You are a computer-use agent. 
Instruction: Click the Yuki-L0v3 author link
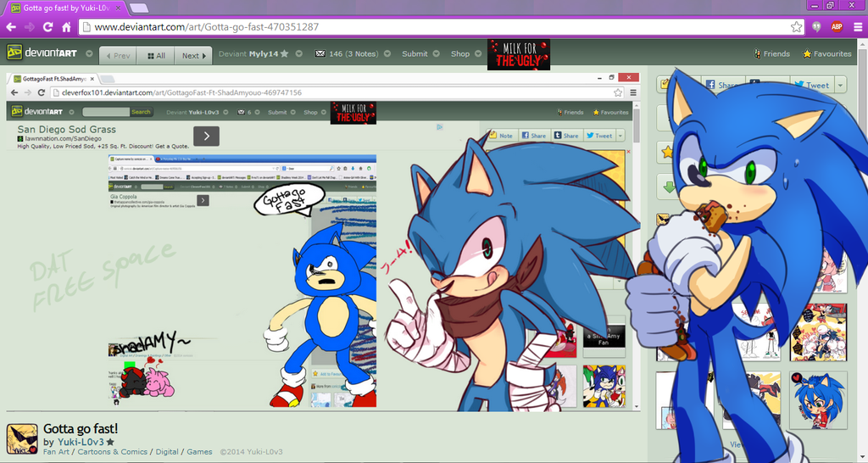point(81,442)
